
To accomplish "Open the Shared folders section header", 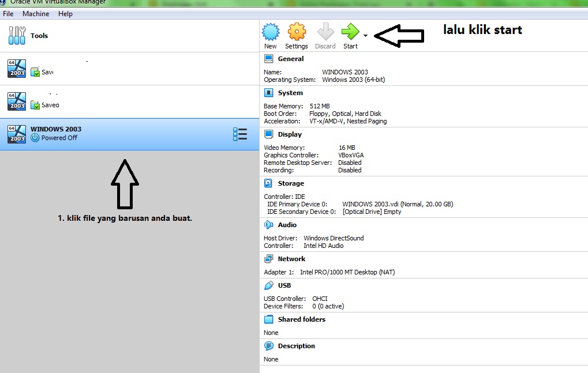I will point(301,320).
